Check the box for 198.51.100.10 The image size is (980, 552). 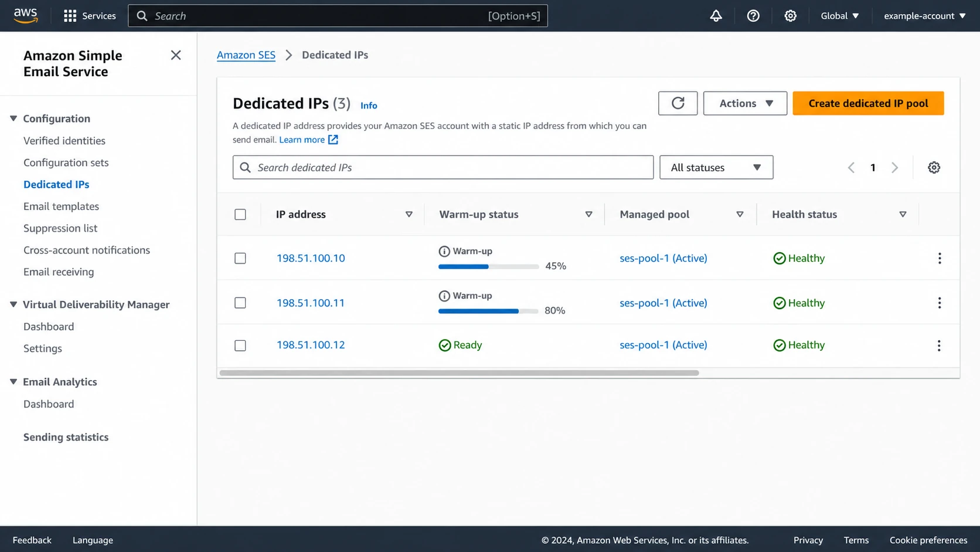240,258
